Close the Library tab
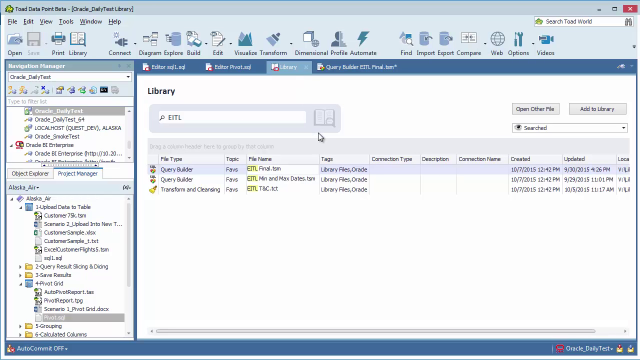 tap(306, 67)
